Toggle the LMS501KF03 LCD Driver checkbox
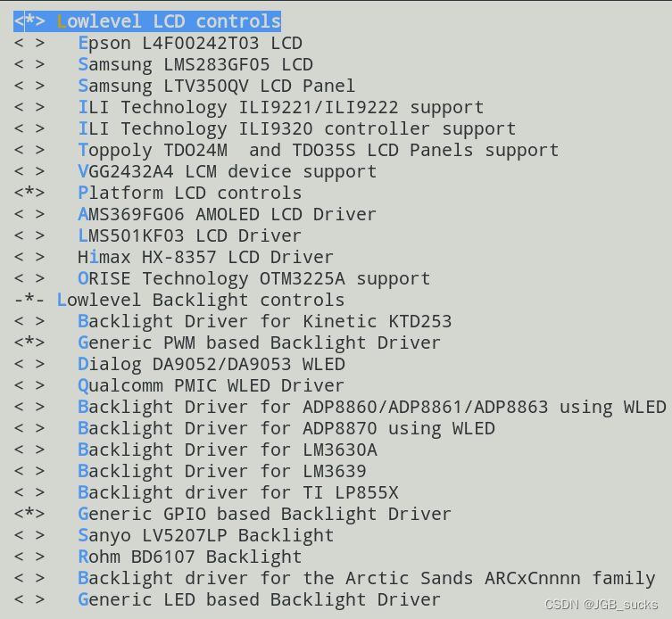The width and height of the screenshot is (672, 619). (x=29, y=235)
